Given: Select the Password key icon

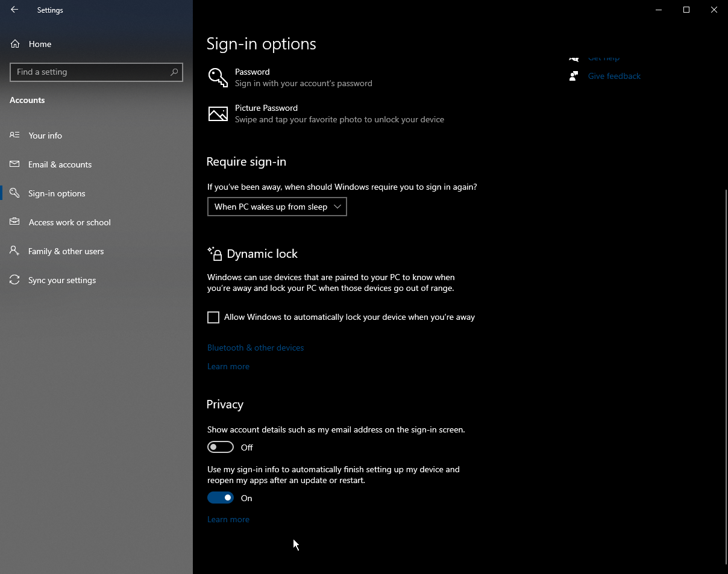Looking at the screenshot, I should [x=218, y=78].
